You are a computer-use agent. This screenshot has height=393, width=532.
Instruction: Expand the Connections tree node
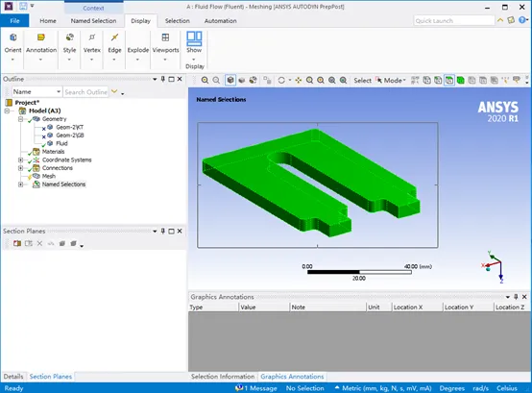pyautogui.click(x=21, y=167)
